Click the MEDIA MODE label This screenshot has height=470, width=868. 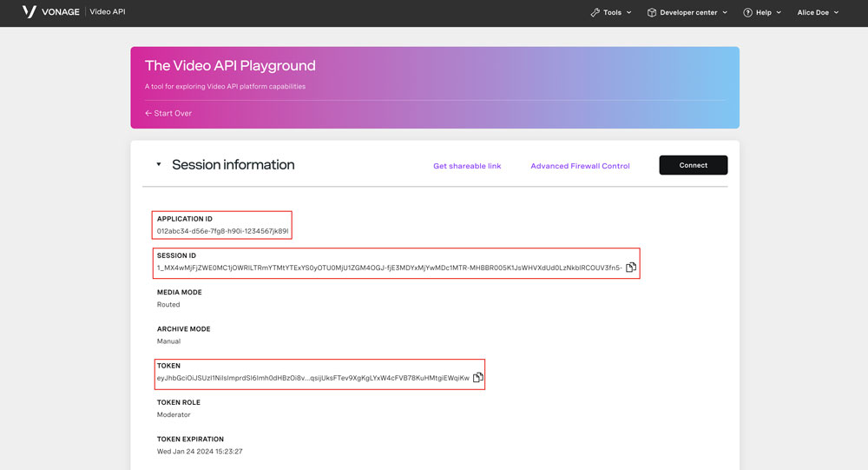tap(180, 292)
